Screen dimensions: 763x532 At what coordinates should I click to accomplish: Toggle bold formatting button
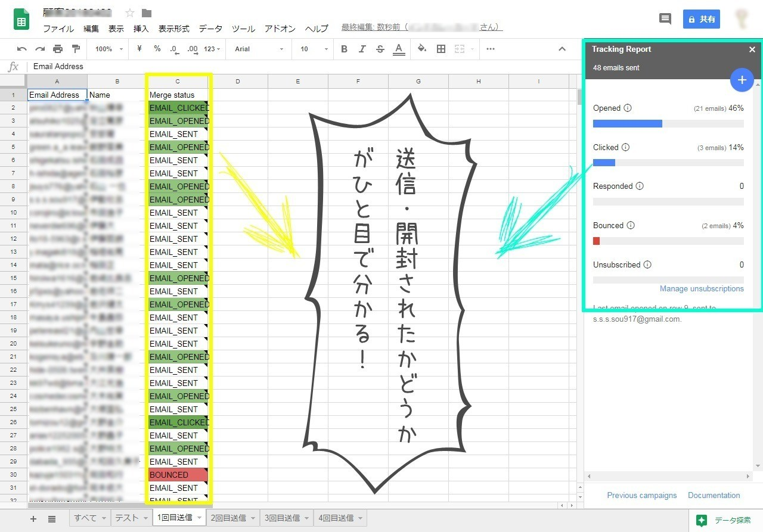pos(345,49)
